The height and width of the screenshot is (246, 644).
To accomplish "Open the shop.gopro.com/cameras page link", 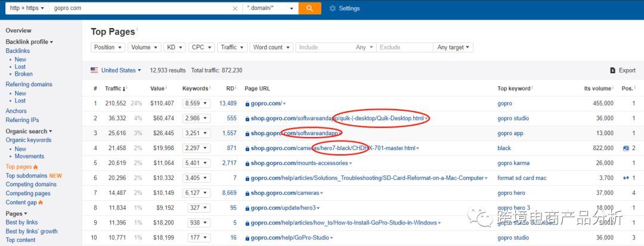I will (284, 193).
